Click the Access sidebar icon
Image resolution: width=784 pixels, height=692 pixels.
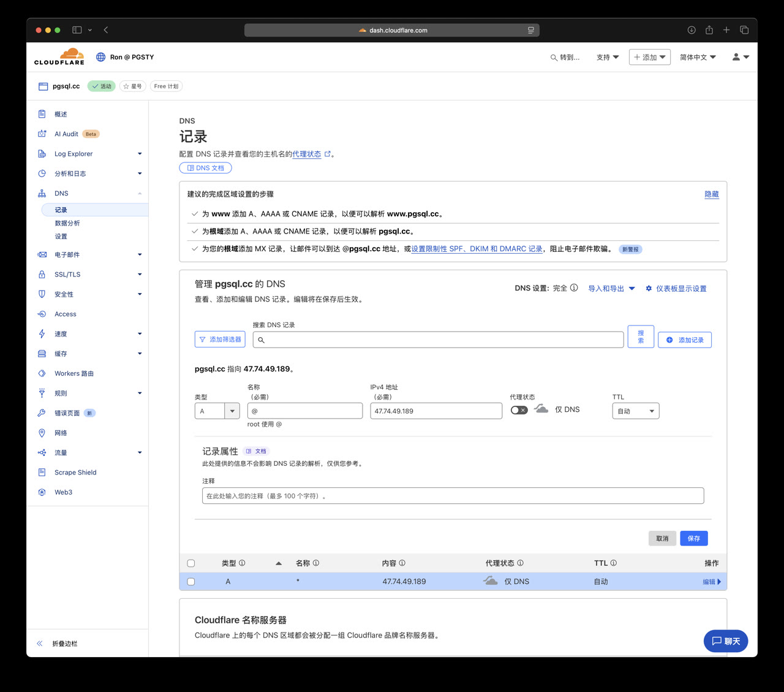pos(42,314)
